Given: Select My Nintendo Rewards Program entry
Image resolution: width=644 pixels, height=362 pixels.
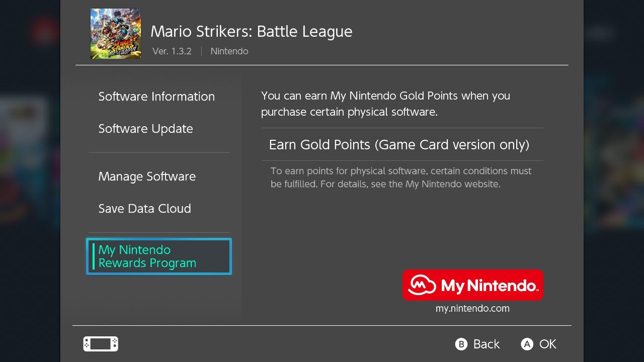Looking at the screenshot, I should (x=159, y=256).
